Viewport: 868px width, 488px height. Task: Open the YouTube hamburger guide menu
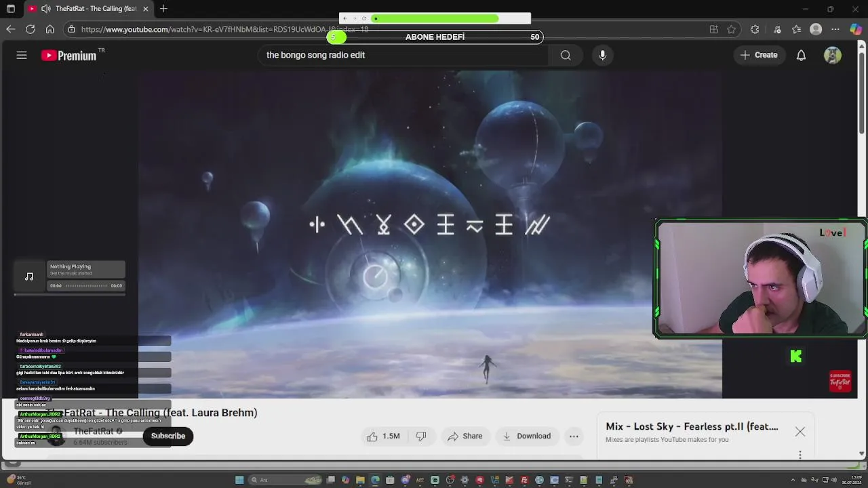(x=22, y=56)
